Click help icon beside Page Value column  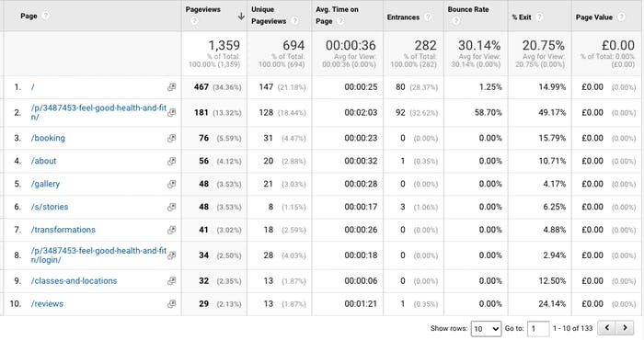click(621, 17)
